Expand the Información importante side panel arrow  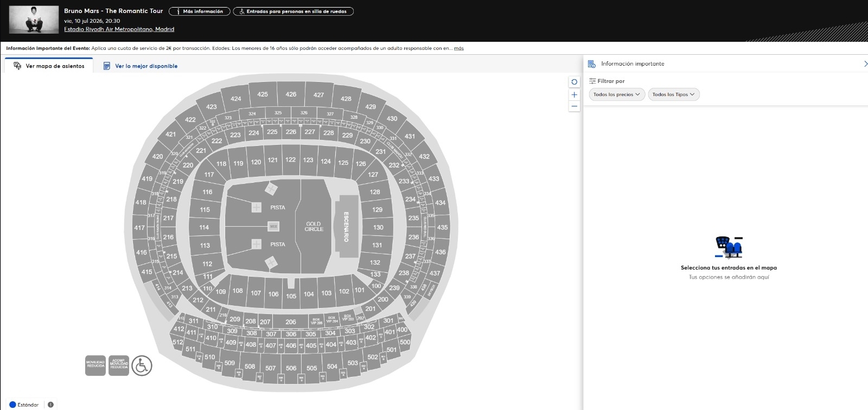click(x=865, y=64)
